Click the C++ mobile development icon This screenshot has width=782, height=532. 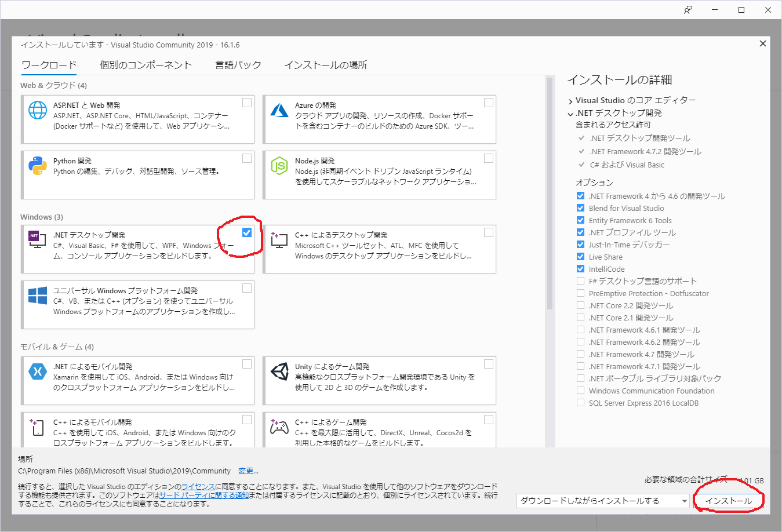click(x=37, y=427)
